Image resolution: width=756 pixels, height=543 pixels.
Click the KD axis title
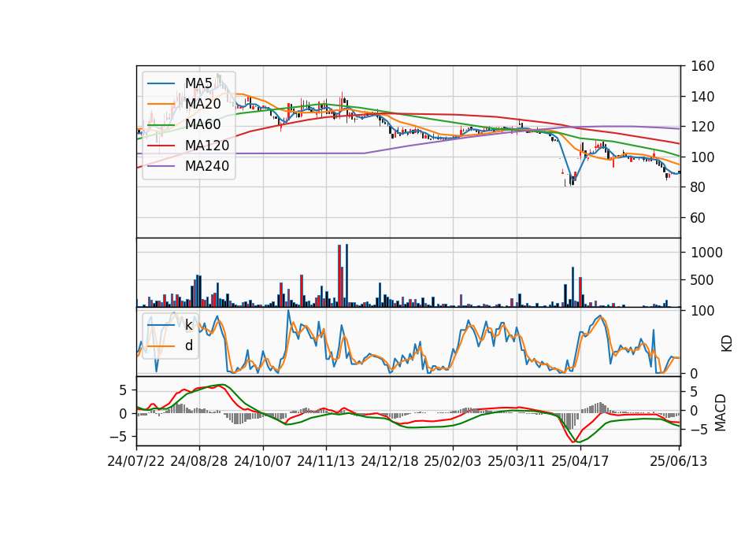(727, 343)
